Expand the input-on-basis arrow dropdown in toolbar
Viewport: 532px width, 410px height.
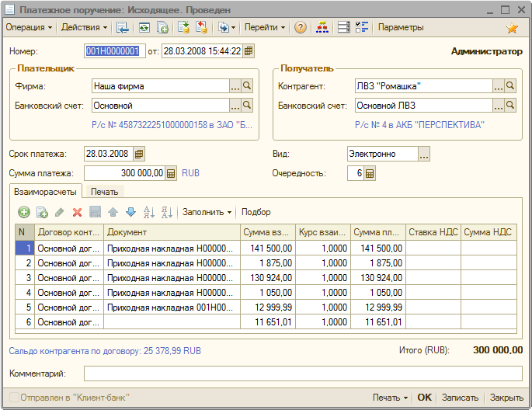(x=227, y=27)
